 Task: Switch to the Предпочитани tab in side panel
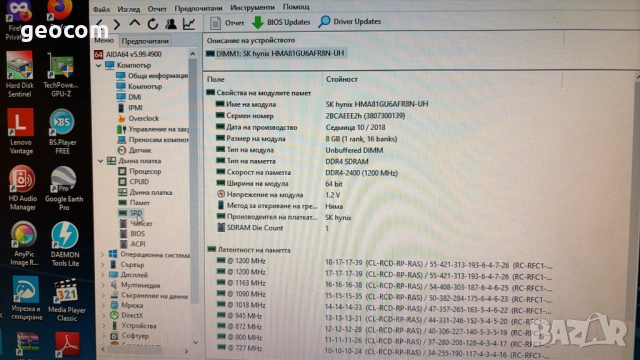pyautogui.click(x=145, y=41)
